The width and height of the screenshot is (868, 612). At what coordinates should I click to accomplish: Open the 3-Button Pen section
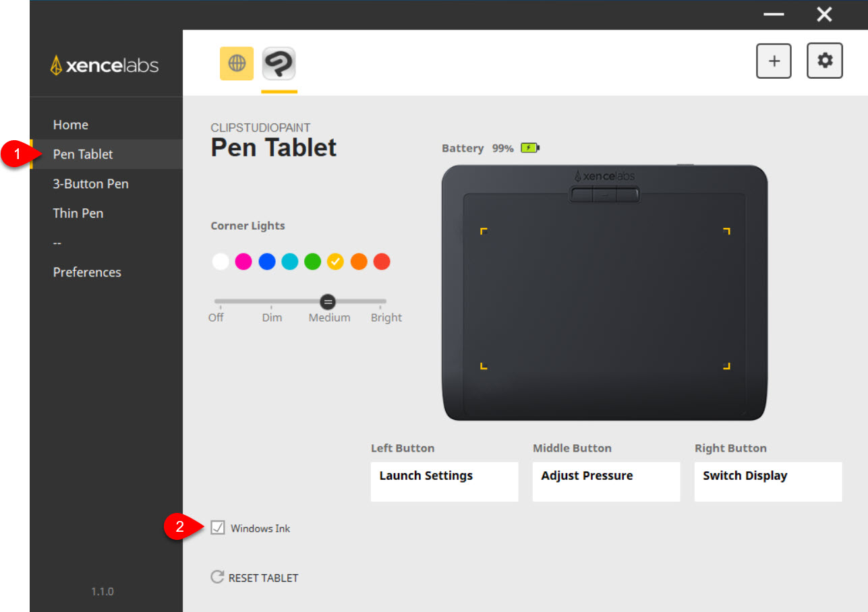click(x=91, y=183)
